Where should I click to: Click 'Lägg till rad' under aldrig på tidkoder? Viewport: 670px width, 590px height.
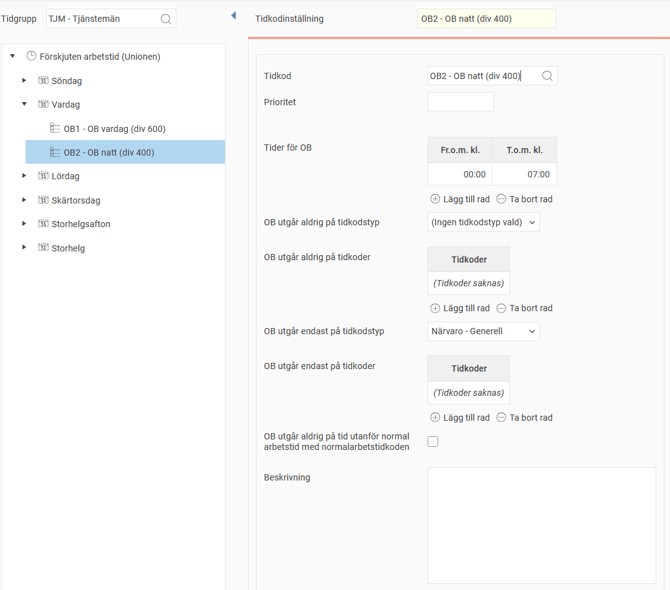pos(460,308)
